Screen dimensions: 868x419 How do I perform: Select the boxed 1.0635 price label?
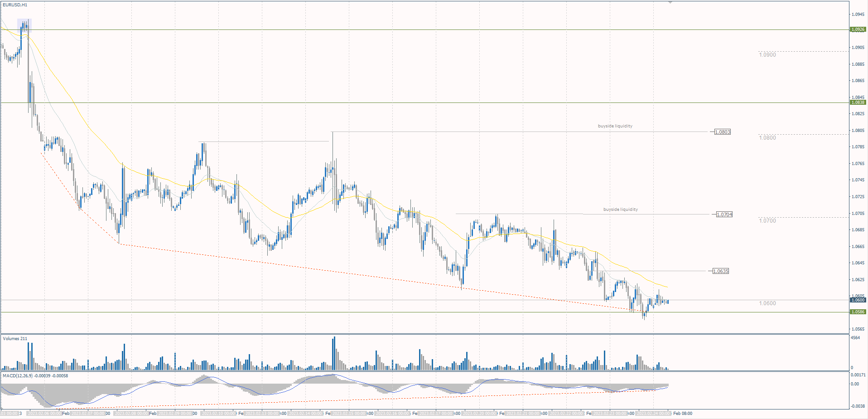click(x=721, y=271)
